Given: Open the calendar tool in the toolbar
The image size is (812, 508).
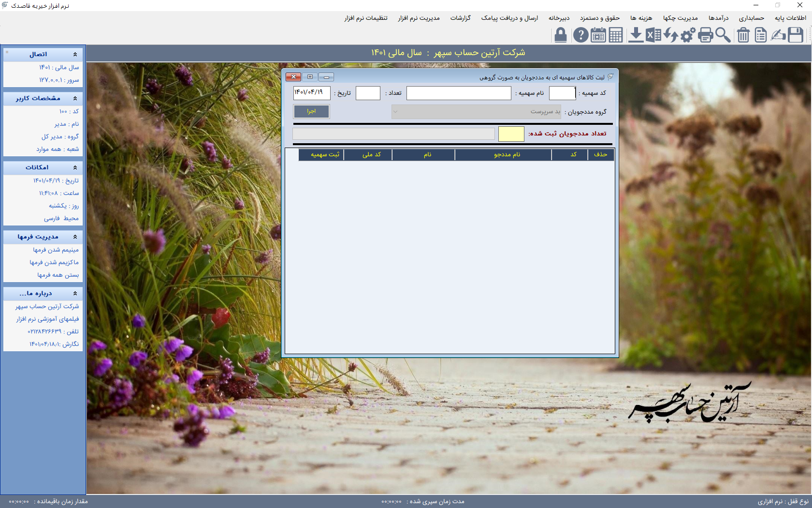Looking at the screenshot, I should 598,35.
